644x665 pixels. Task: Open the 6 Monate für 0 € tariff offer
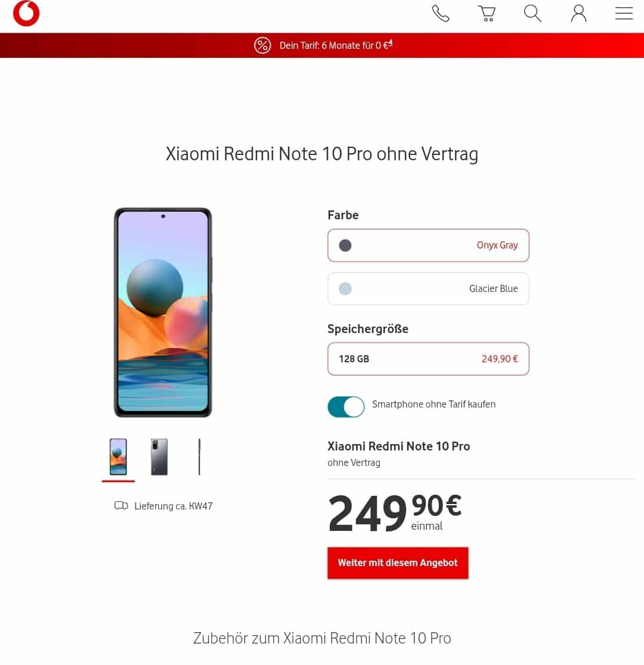[336, 45]
